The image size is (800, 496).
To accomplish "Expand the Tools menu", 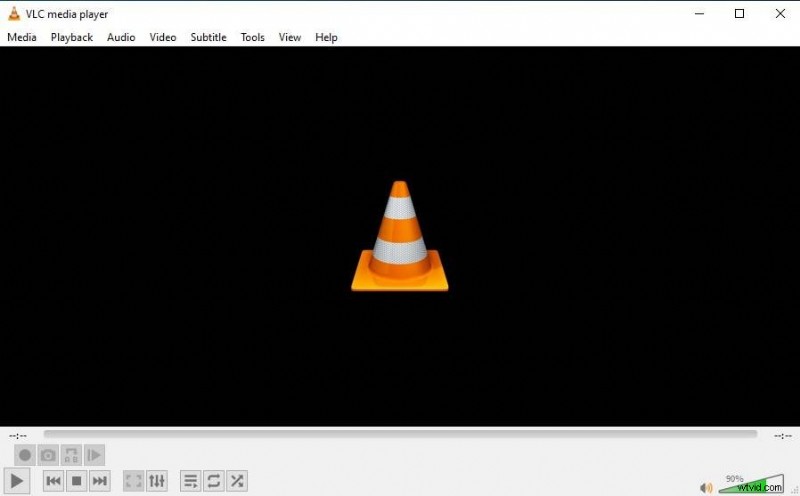I will click(252, 37).
